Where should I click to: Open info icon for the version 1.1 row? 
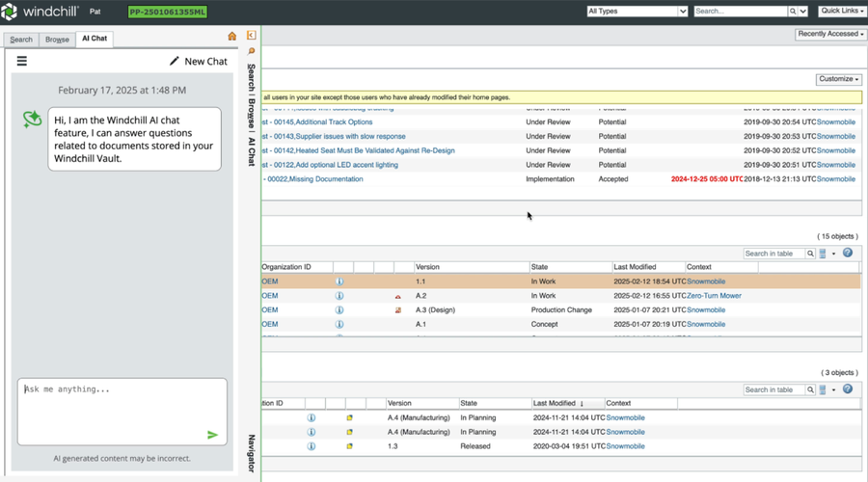pyautogui.click(x=339, y=281)
